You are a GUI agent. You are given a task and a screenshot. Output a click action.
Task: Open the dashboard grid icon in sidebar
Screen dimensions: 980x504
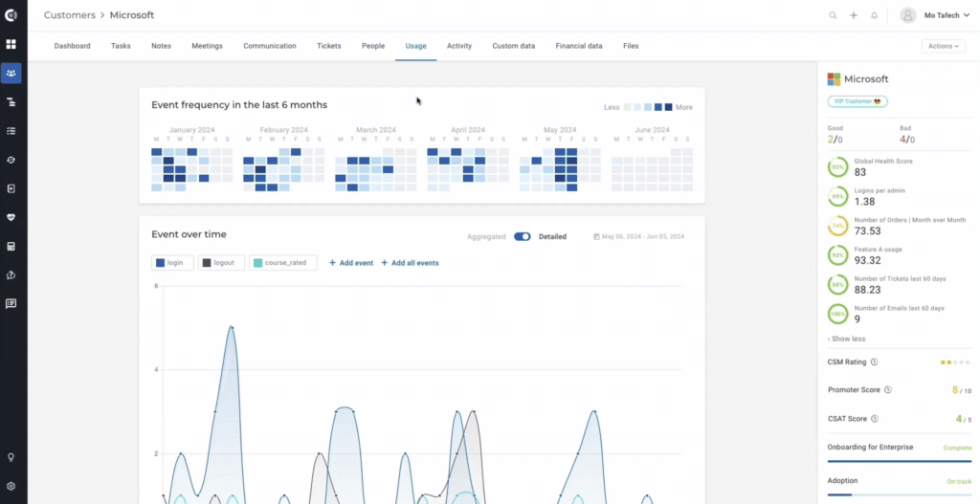click(x=11, y=44)
